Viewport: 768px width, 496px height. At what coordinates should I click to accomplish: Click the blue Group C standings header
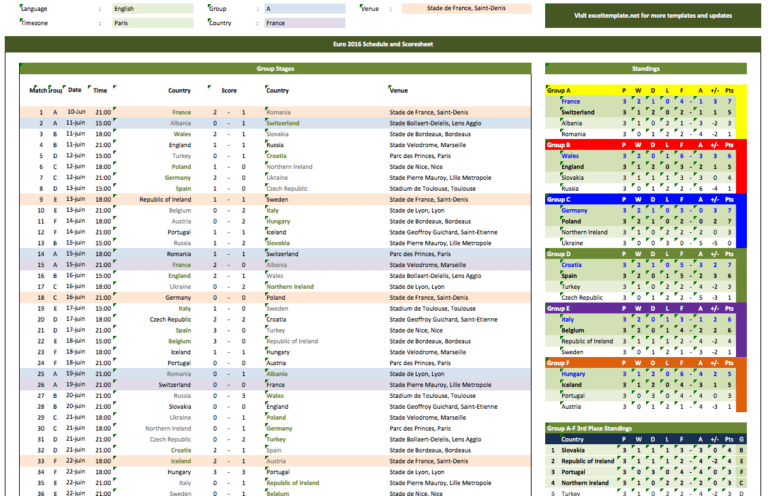tap(646, 199)
